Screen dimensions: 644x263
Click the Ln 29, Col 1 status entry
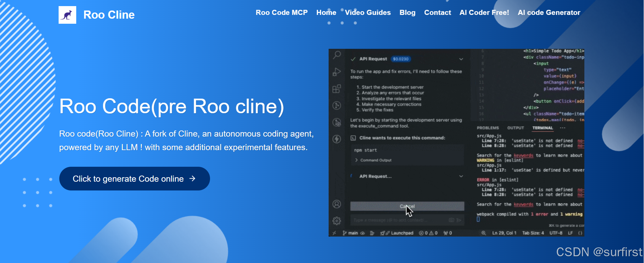[x=504, y=233]
